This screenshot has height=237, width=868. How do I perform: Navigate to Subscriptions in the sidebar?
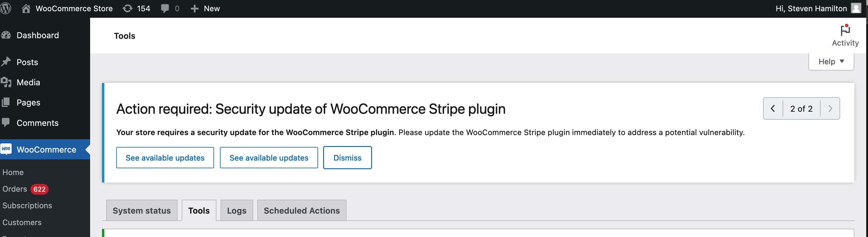coord(27,205)
